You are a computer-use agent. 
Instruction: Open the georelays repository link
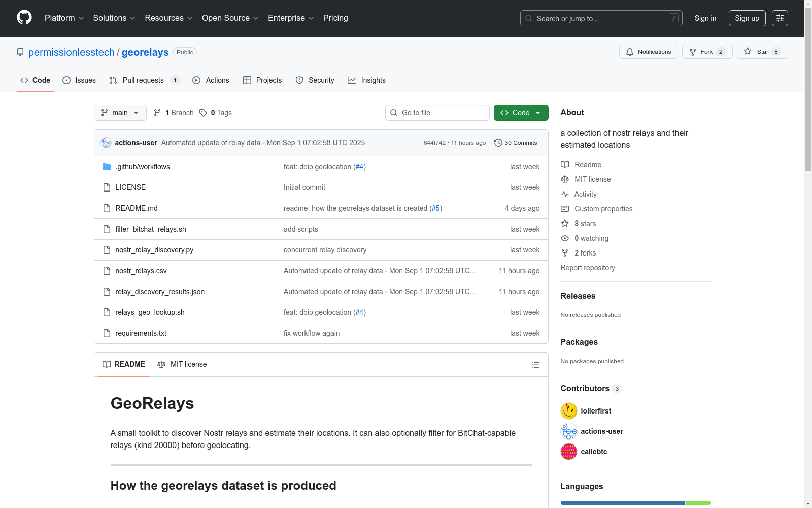(145, 52)
